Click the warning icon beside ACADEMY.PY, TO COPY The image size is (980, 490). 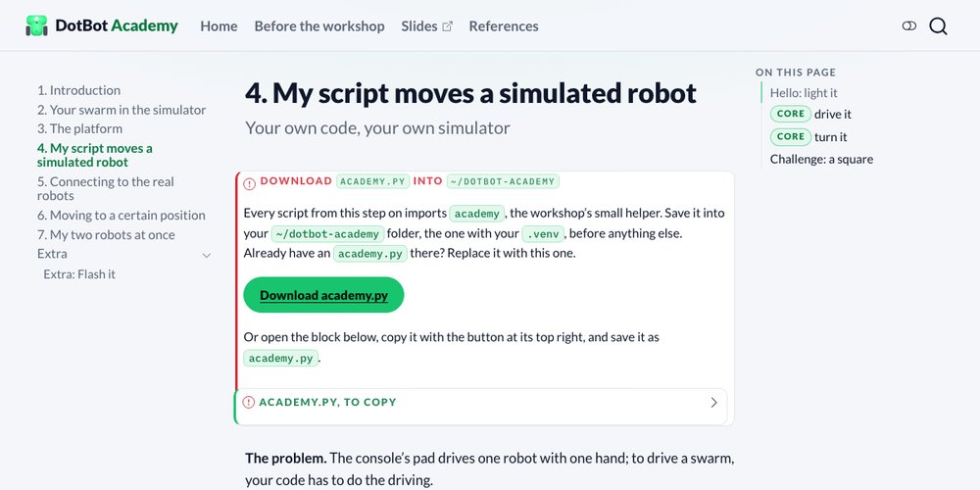(248, 402)
